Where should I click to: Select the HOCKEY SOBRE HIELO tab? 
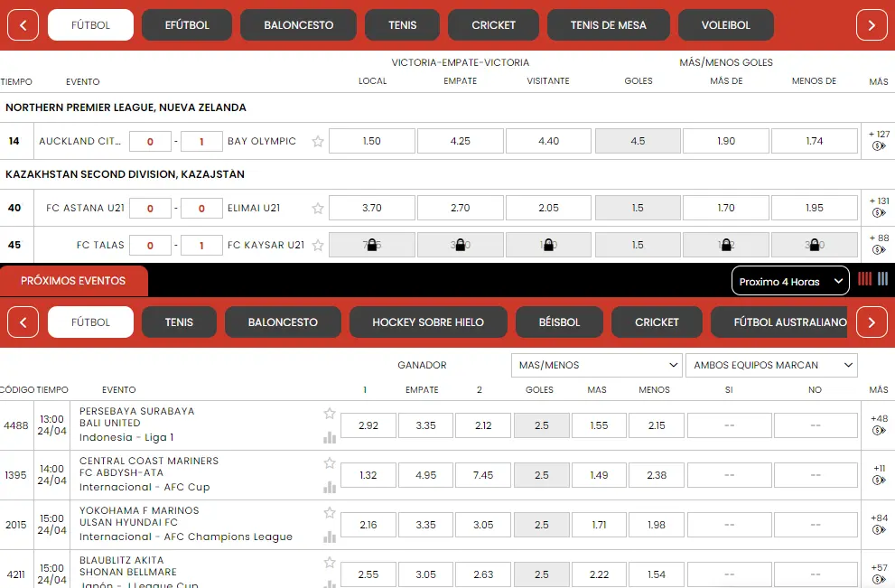pos(428,322)
